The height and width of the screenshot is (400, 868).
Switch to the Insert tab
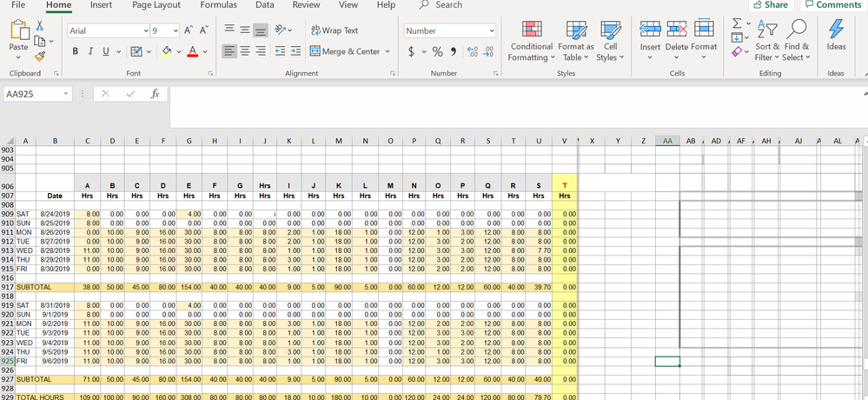tap(101, 5)
